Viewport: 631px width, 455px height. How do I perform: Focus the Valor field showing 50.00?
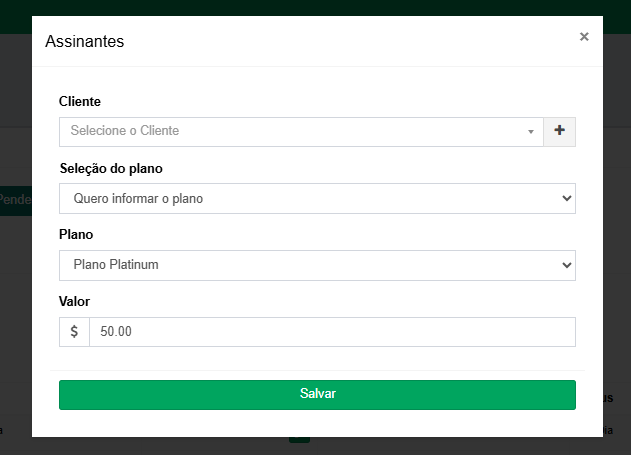click(x=332, y=332)
